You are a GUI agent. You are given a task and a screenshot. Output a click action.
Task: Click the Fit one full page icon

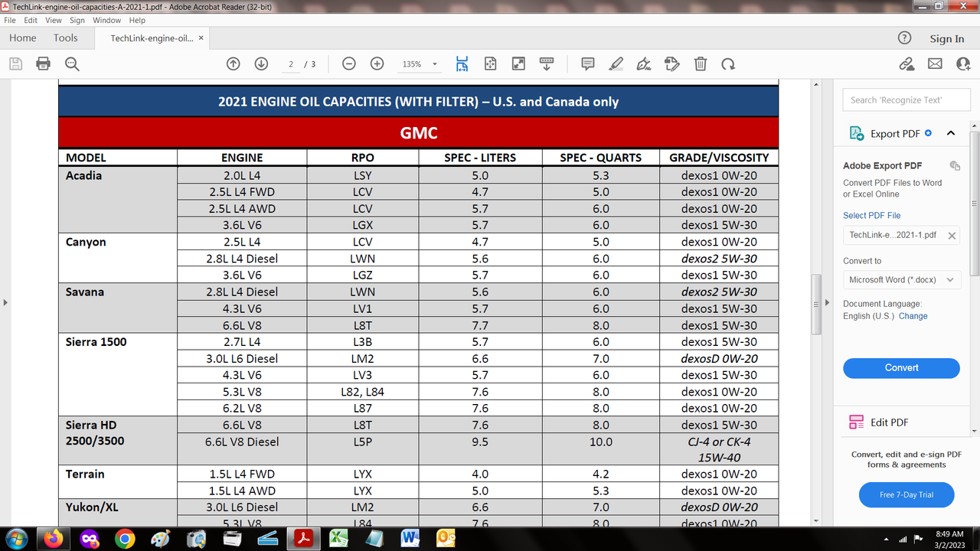[x=491, y=64]
